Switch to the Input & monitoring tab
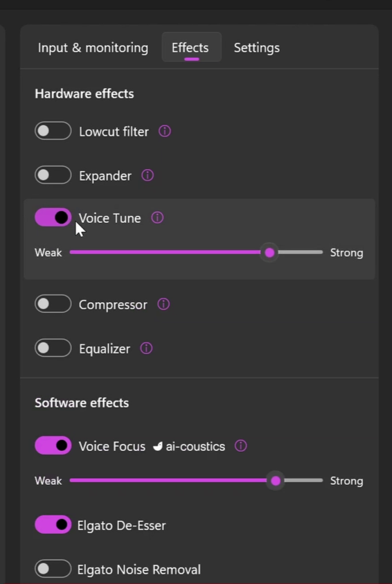The image size is (392, 584). (93, 48)
